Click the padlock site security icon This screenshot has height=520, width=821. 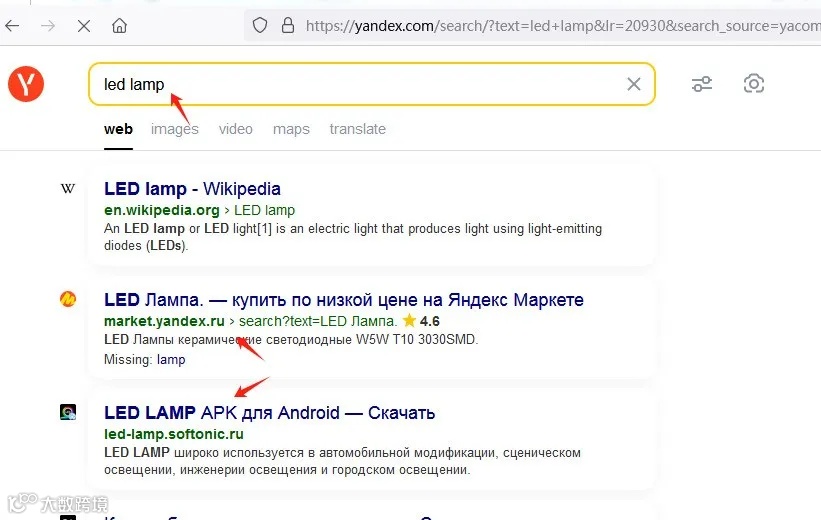click(288, 25)
